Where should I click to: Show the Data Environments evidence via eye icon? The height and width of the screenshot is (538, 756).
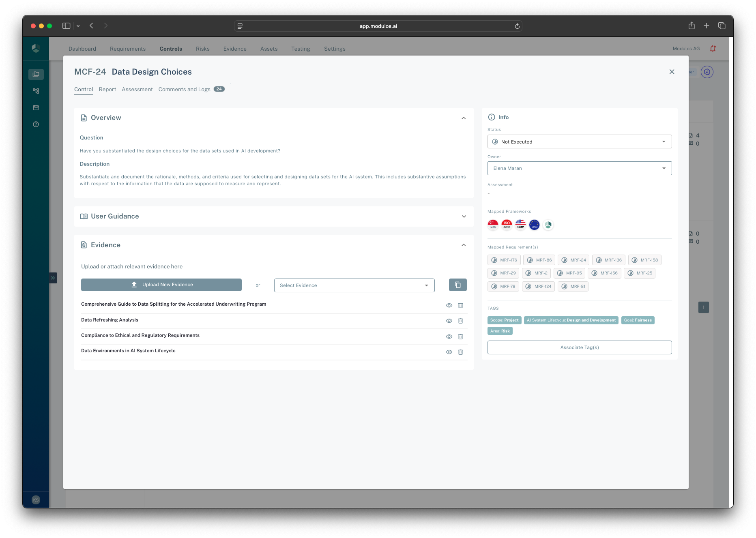[449, 352]
